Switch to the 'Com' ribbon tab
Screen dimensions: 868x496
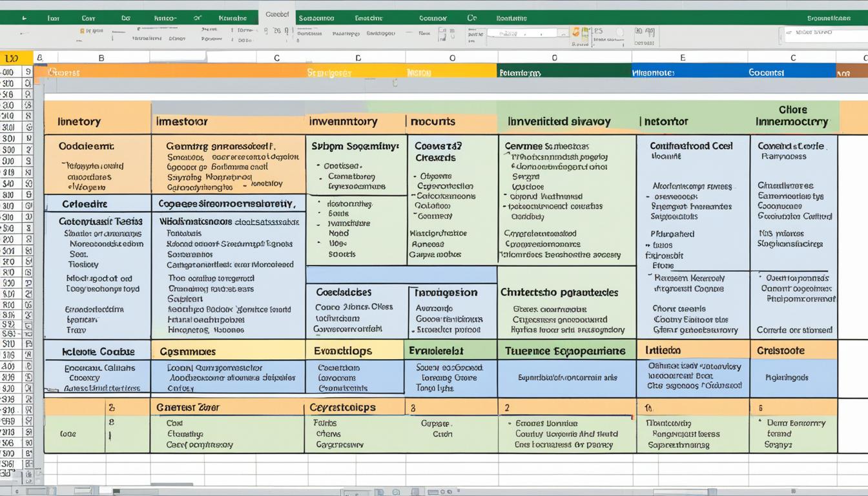pyautogui.click(x=88, y=18)
